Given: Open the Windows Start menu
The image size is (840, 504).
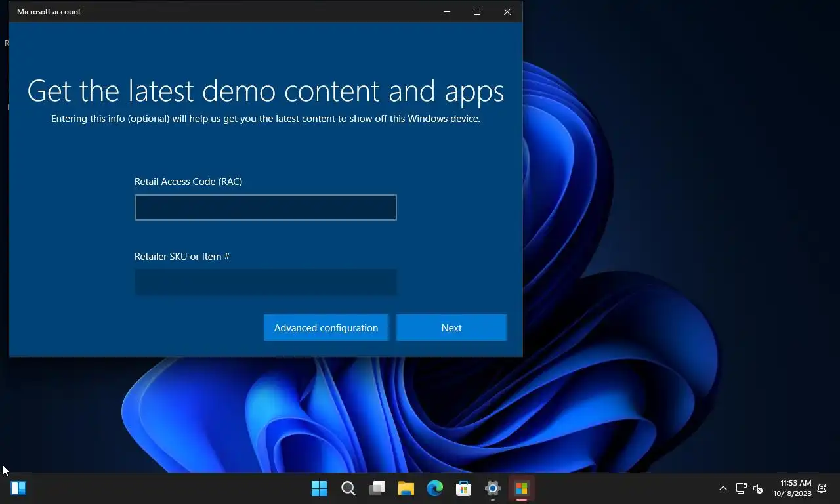Looking at the screenshot, I should [x=320, y=488].
